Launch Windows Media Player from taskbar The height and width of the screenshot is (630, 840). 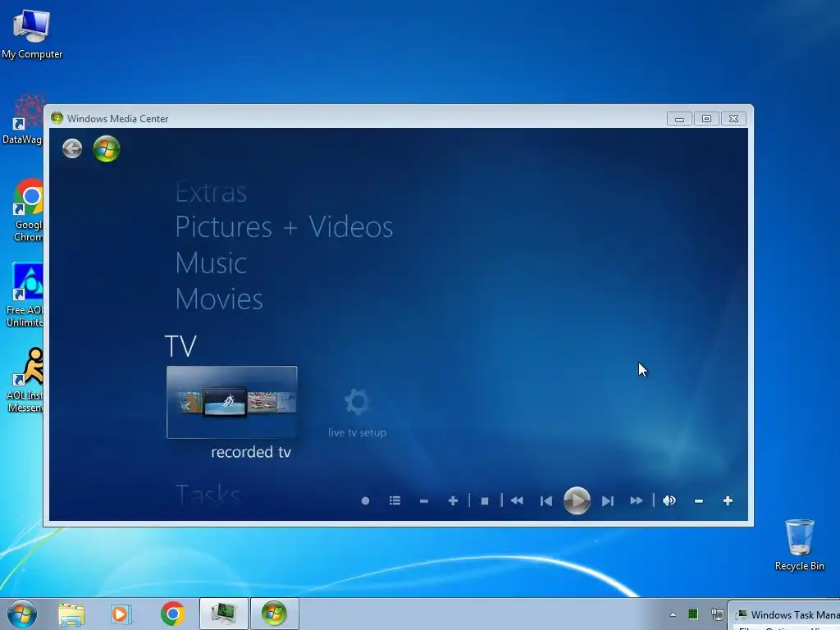[x=121, y=614]
